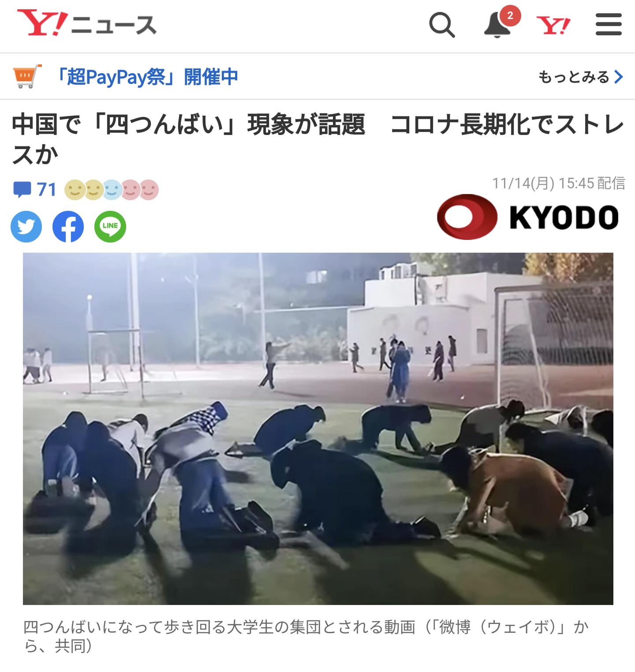Open the 超PayPay祭 開催中 link
This screenshot has height=672, width=635.
click(147, 77)
